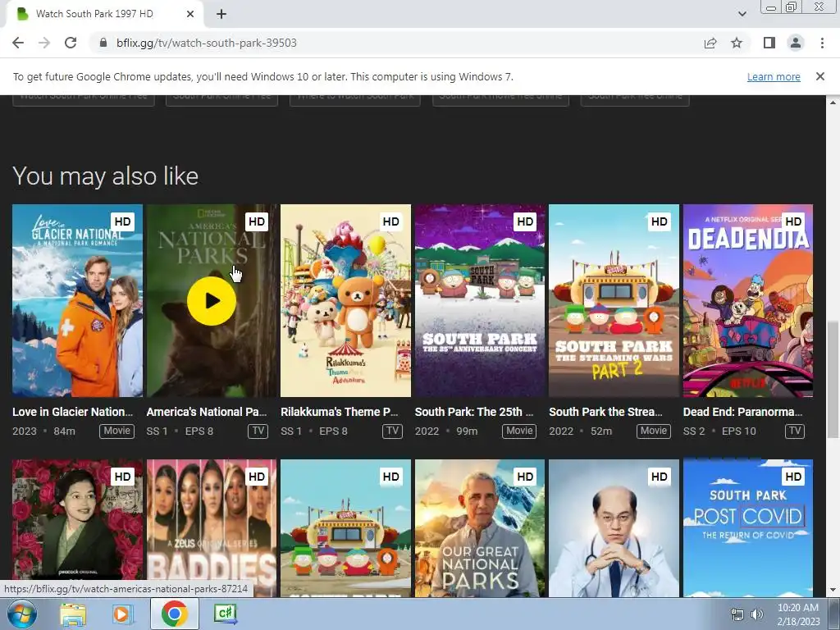The height and width of the screenshot is (630, 840).
Task: Dismiss the Chrome update notice
Action: 820,76
